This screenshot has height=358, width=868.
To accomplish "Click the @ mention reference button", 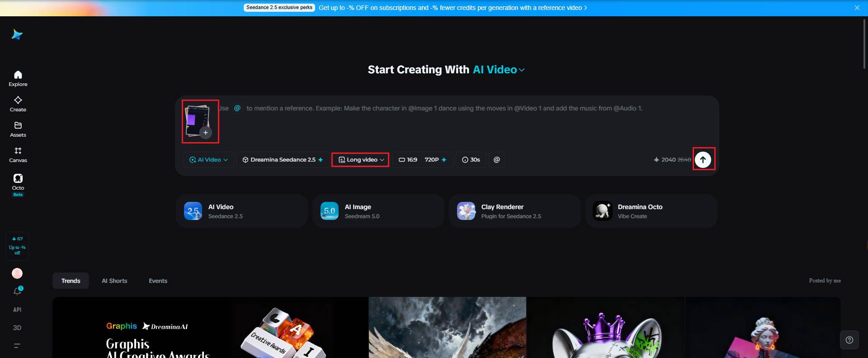I will [x=497, y=160].
